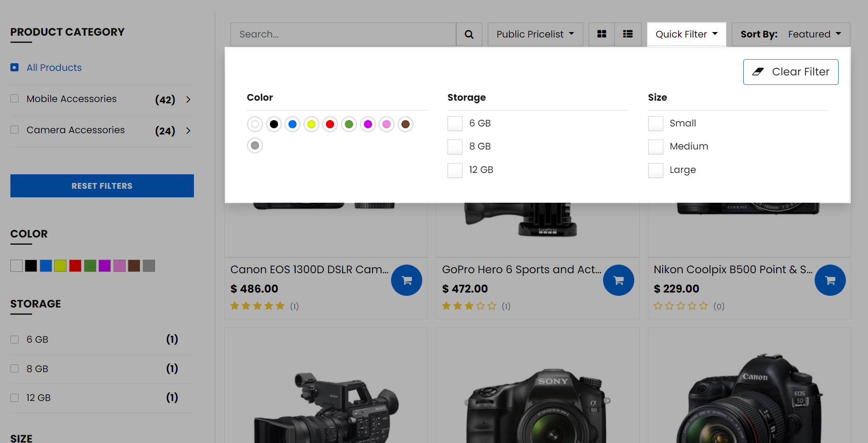The image size is (868, 443).
Task: Tick 8 GB in Quick Filter storage
Action: [x=455, y=147]
